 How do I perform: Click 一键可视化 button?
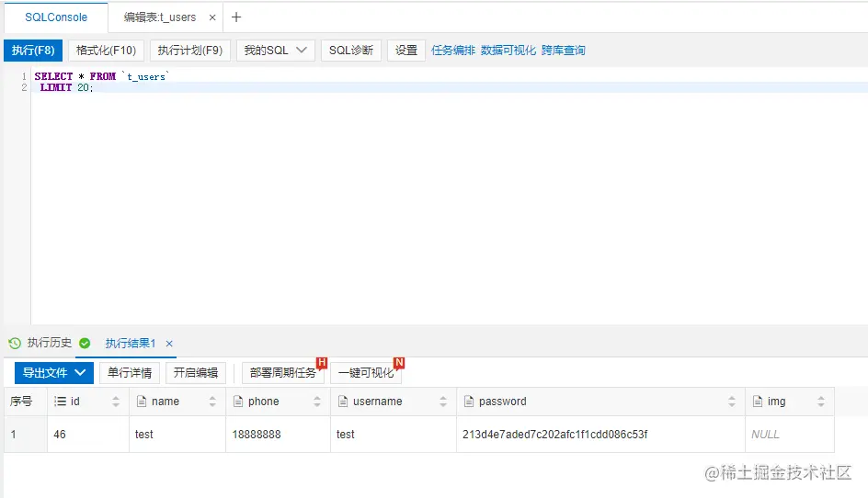click(x=366, y=373)
